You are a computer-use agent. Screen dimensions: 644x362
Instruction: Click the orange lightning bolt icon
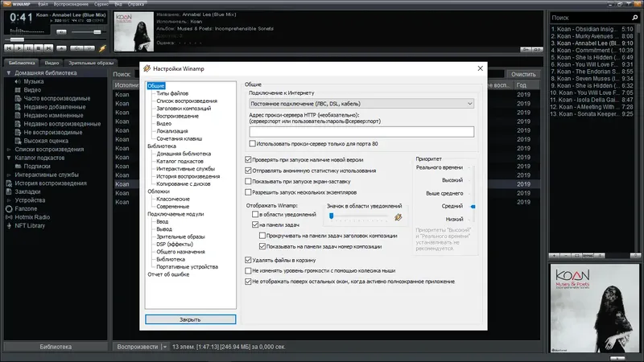coord(103,48)
